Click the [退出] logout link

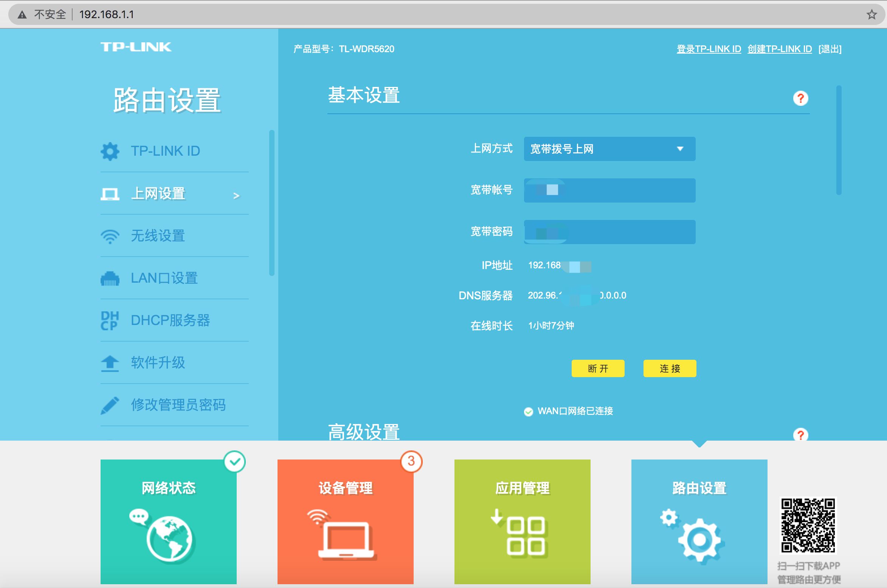click(x=830, y=49)
